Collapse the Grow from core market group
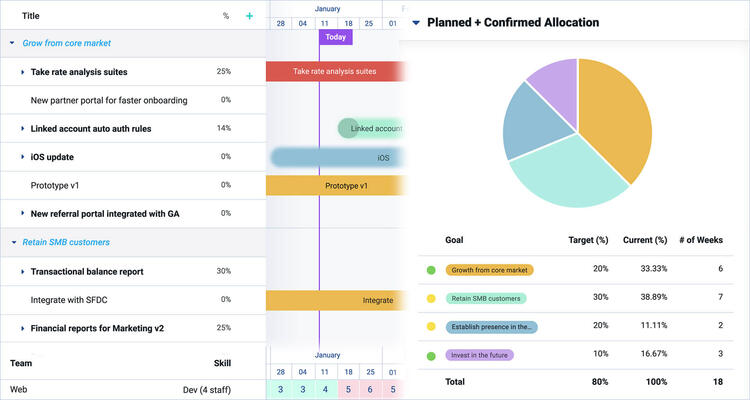This screenshot has width=750, height=400. (11, 43)
